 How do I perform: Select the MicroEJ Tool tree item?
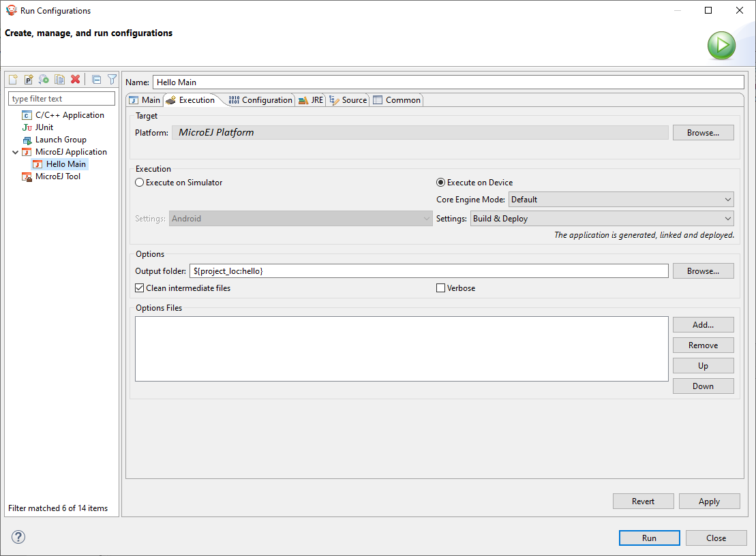tap(57, 176)
